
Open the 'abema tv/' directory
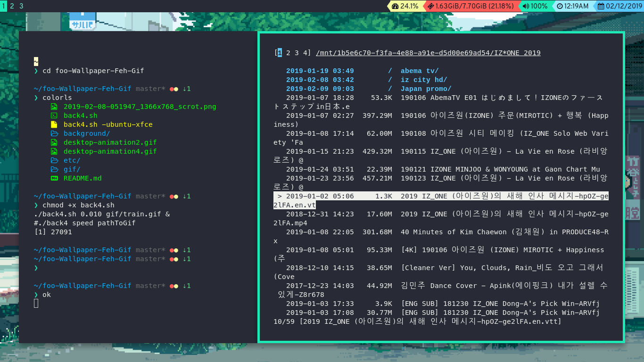pos(420,71)
